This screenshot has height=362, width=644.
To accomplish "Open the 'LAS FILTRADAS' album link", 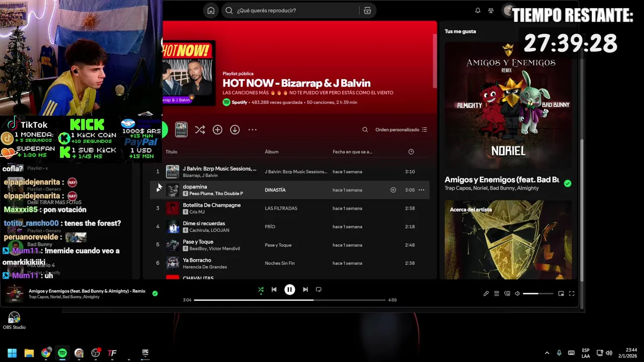I will (281, 208).
